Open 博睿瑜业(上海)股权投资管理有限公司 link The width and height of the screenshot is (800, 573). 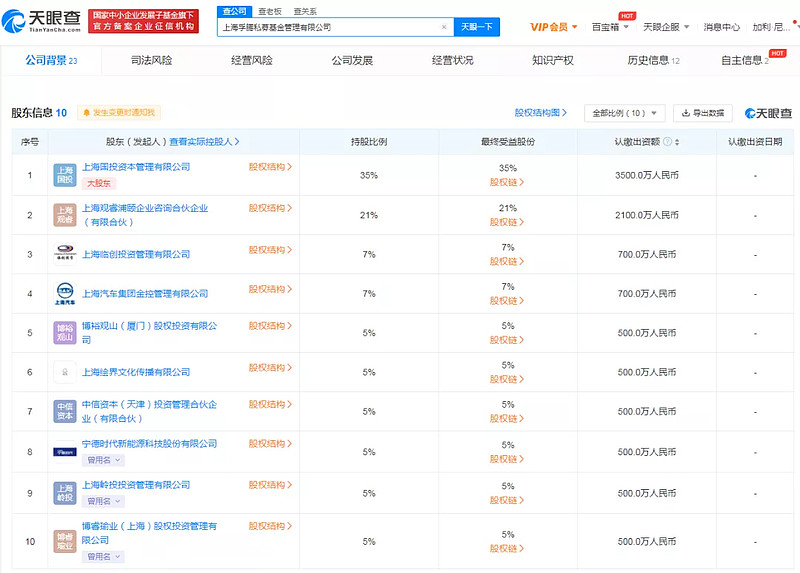(x=149, y=533)
